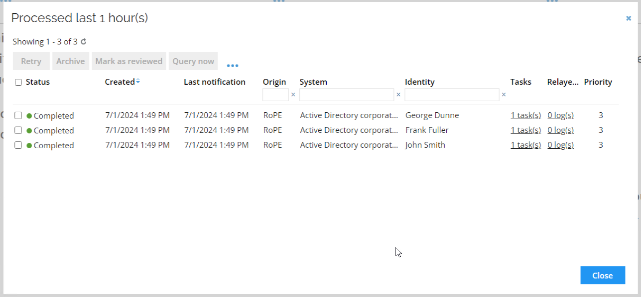The image size is (644, 297).
Task: Refresh the list using the reload icon
Action: [84, 41]
